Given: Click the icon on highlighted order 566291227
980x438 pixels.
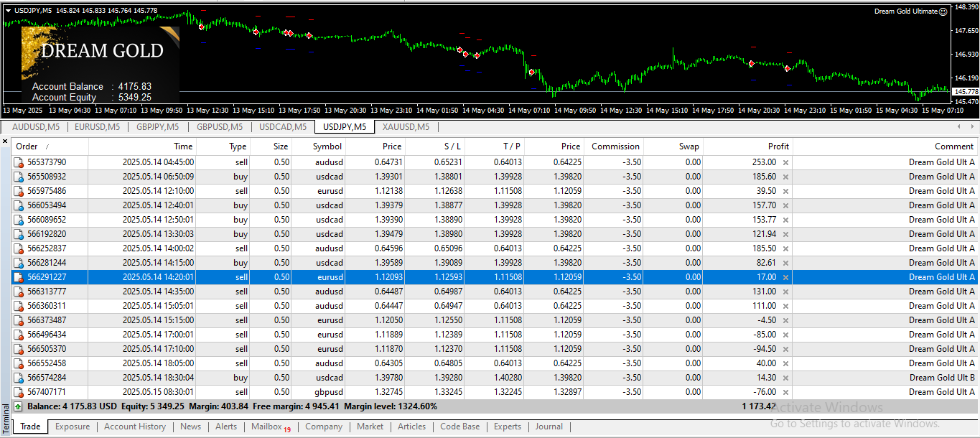Looking at the screenshot, I should click(x=19, y=277).
